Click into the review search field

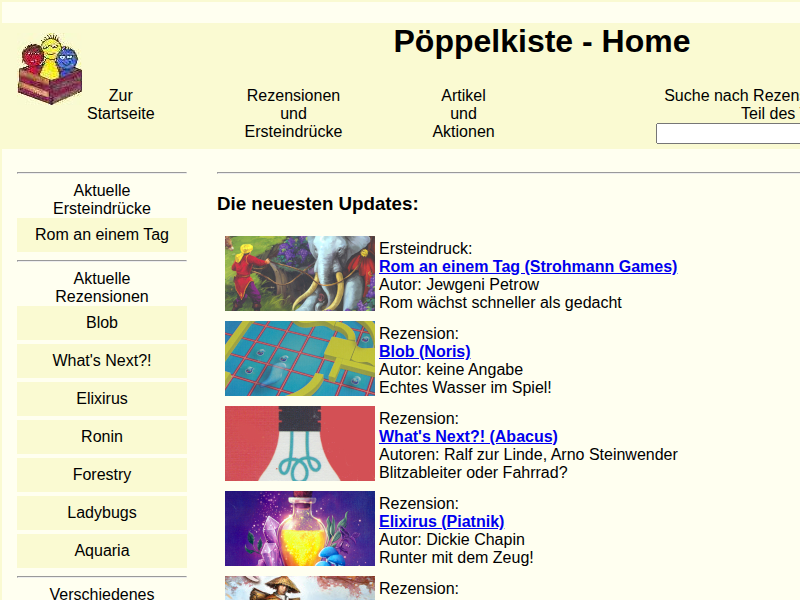point(727,134)
